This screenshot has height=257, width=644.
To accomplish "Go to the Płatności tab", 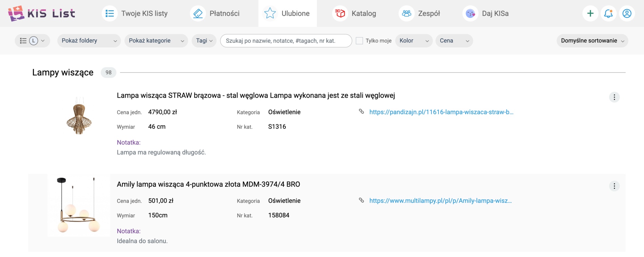I will pos(215,14).
